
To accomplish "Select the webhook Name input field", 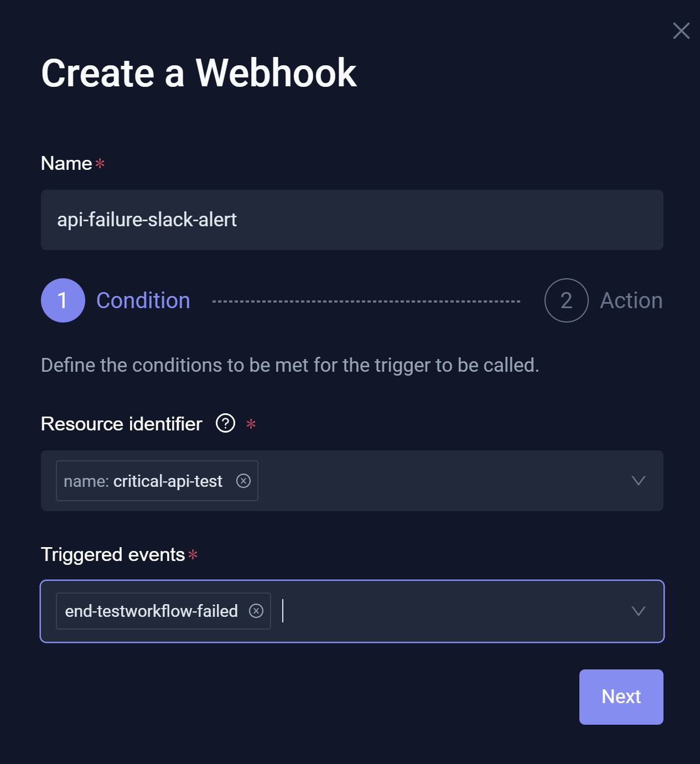I will point(352,220).
